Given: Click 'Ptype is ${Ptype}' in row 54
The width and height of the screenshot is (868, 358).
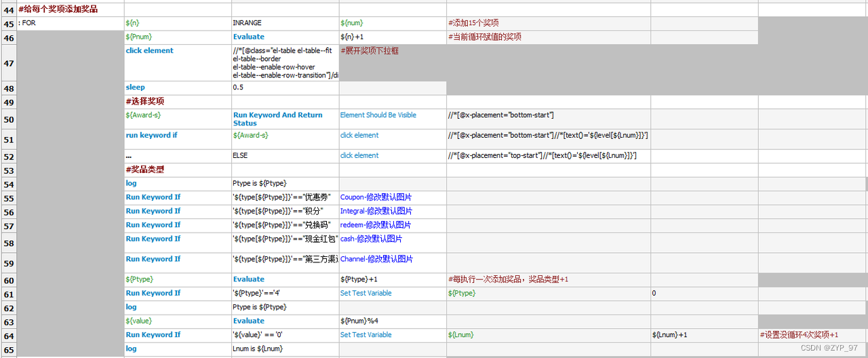Looking at the screenshot, I should click(x=285, y=184).
